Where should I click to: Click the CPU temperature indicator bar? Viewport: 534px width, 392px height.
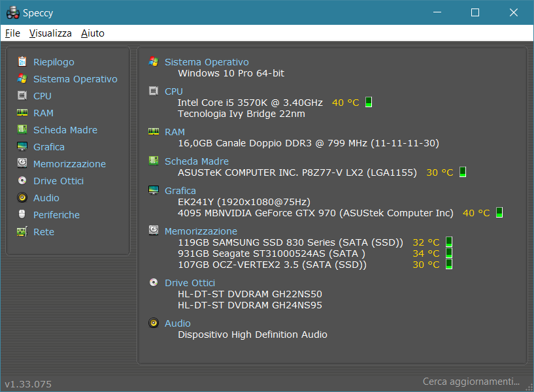[x=369, y=102]
